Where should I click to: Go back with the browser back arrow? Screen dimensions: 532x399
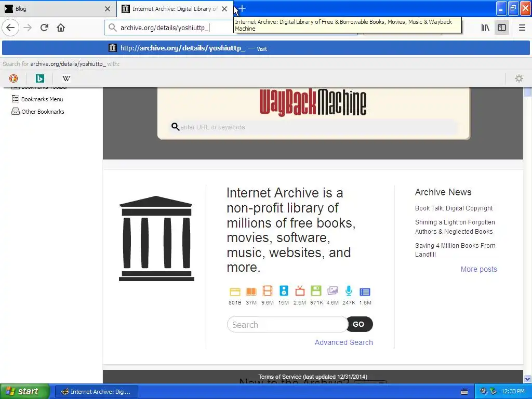[x=10, y=28]
